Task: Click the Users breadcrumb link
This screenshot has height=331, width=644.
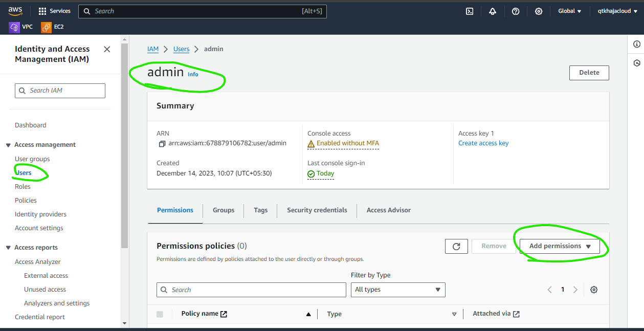Action: point(182,49)
